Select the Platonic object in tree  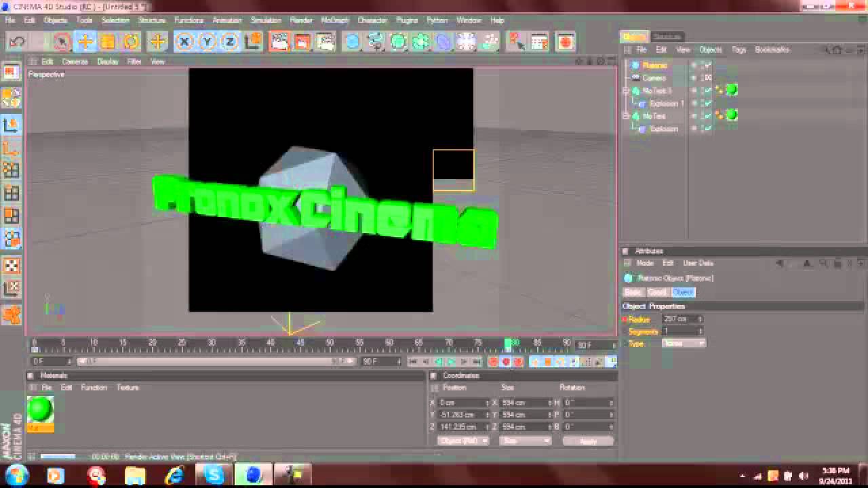click(x=654, y=66)
